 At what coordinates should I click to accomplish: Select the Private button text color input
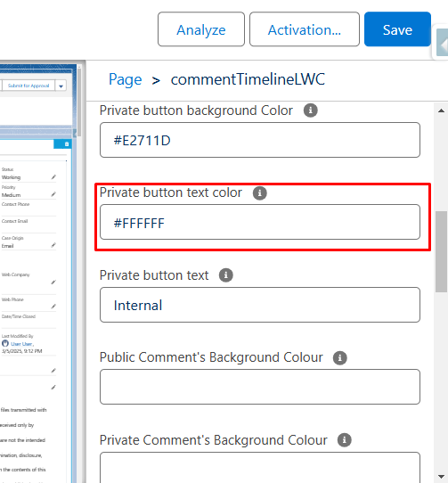[x=260, y=222]
